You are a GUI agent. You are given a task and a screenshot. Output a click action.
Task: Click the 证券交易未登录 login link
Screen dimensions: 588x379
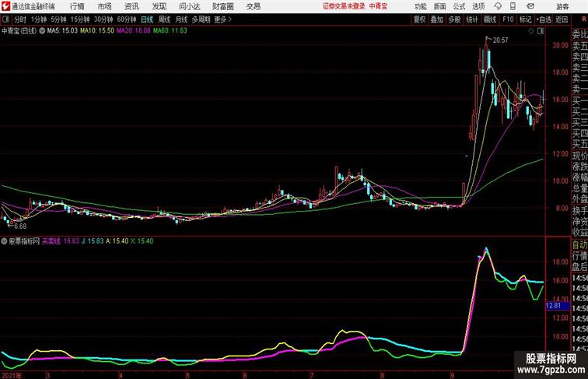pos(344,6)
